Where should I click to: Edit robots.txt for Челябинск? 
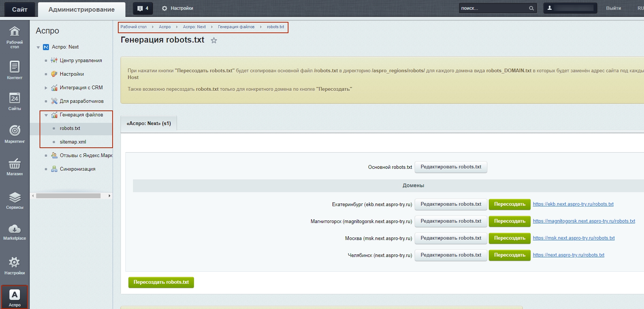pos(451,255)
